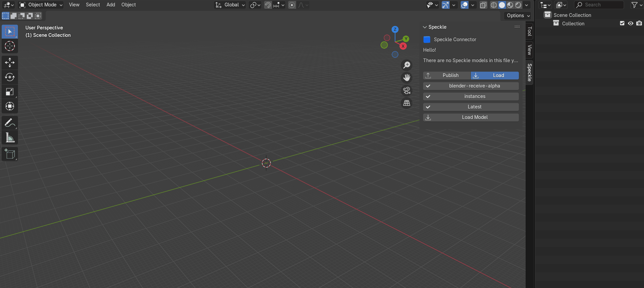Open the Add menu
The width and height of the screenshot is (644, 288).
[x=111, y=5]
